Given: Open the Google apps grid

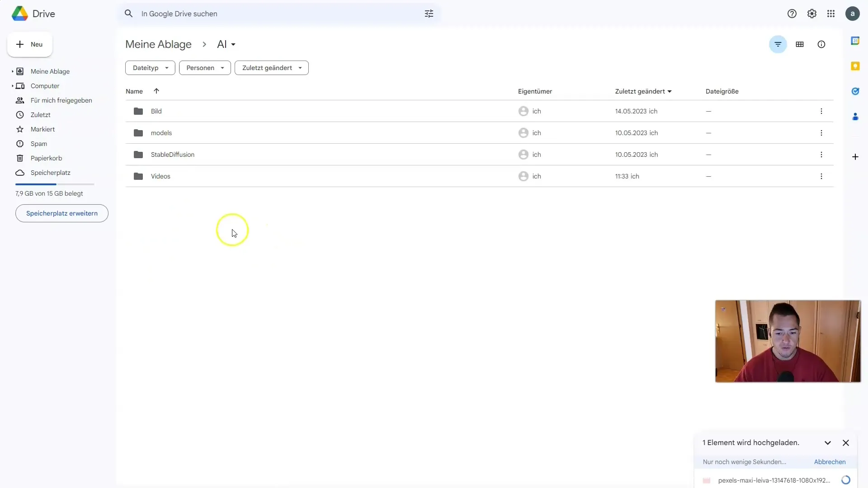Looking at the screenshot, I should (x=831, y=14).
